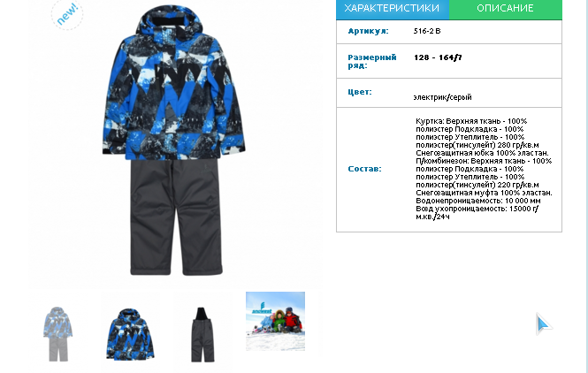Click the Состав label
Viewport: 588px width, 373px height.
(x=364, y=169)
